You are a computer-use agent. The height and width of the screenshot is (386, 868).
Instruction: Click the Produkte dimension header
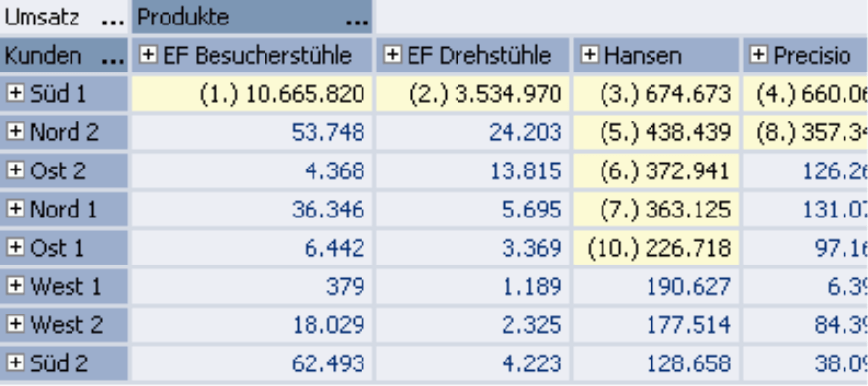253,18
